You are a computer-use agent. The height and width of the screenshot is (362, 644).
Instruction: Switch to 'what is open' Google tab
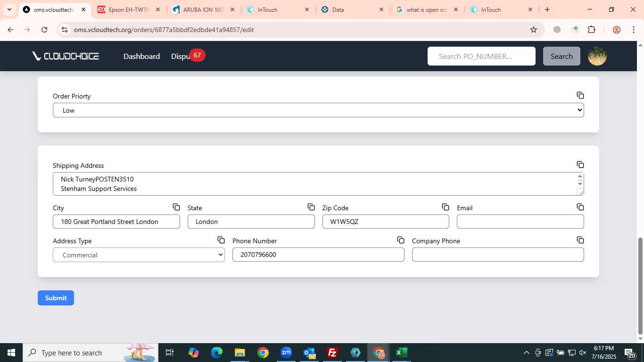[x=427, y=9]
